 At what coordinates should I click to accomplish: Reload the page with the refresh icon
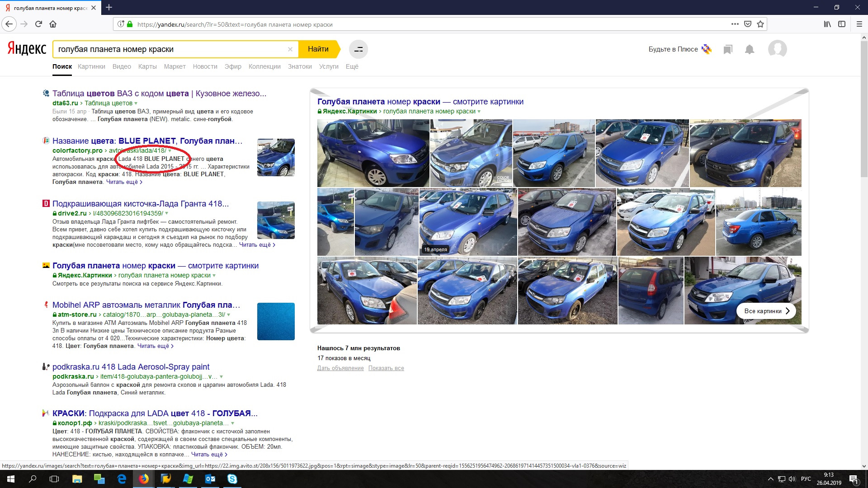click(38, 24)
